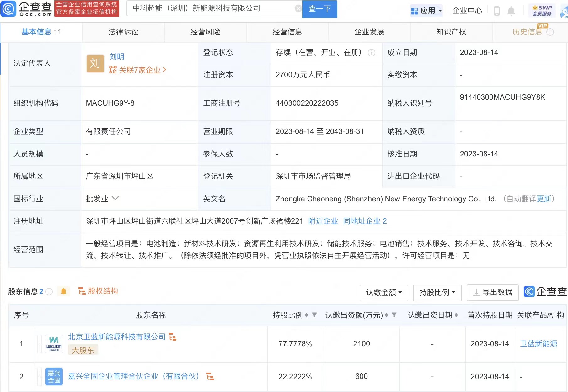Image resolution: width=568 pixels, height=392 pixels.
Task: Sort by 认缴出资额 column arrows
Action: [386, 315]
